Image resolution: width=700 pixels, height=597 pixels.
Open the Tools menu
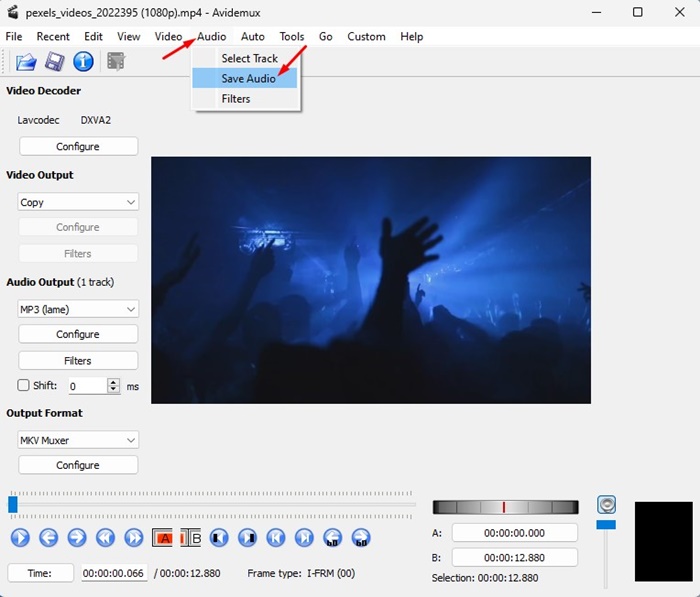click(x=292, y=37)
